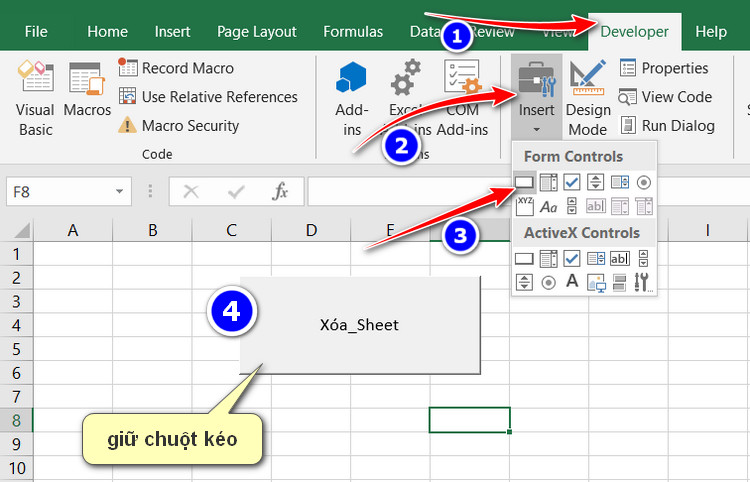The image size is (750, 482).
Task: Toggle Design Mode
Action: [x=587, y=98]
